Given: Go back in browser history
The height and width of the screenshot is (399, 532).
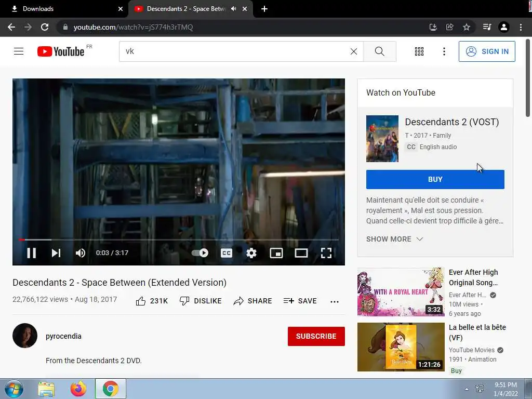Looking at the screenshot, I should click(11, 27).
